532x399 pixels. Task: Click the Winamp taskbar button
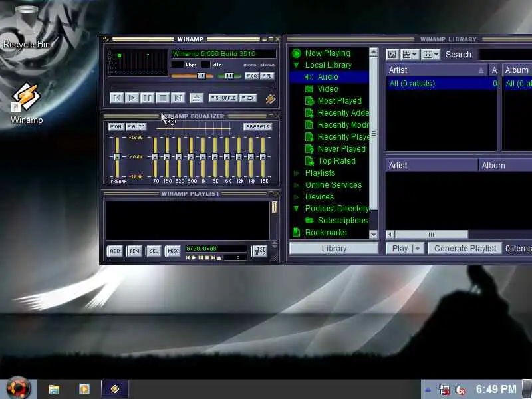point(114,389)
